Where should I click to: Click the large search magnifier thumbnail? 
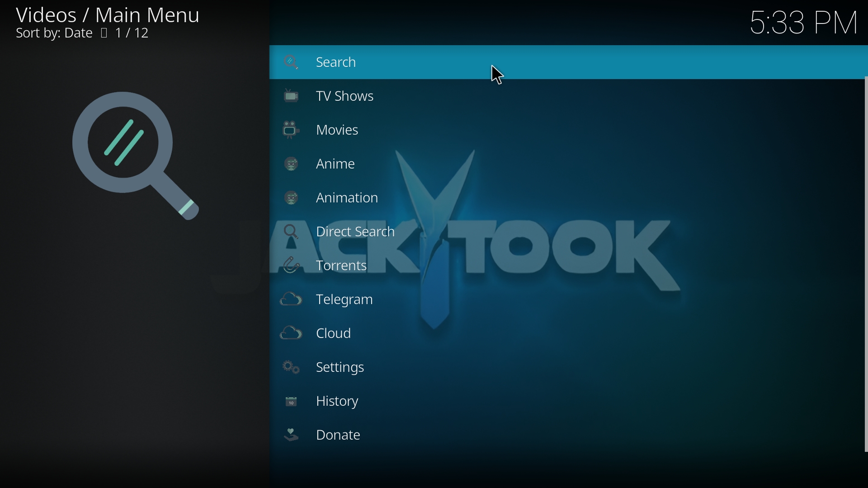pyautogui.click(x=136, y=156)
